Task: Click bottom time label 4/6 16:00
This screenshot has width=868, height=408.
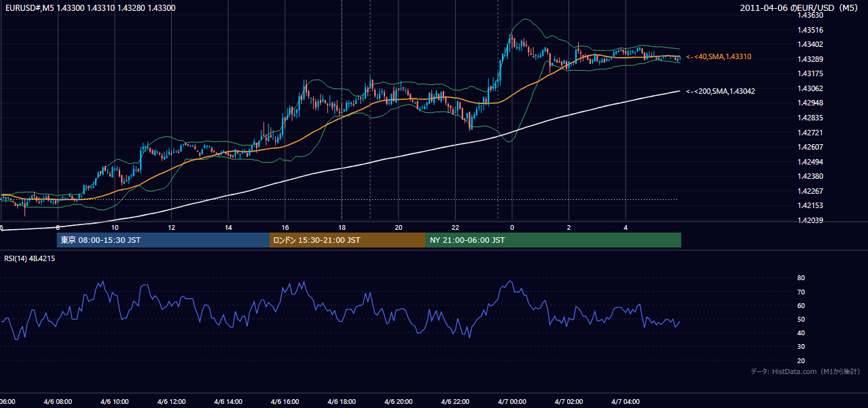Action: pos(285,402)
